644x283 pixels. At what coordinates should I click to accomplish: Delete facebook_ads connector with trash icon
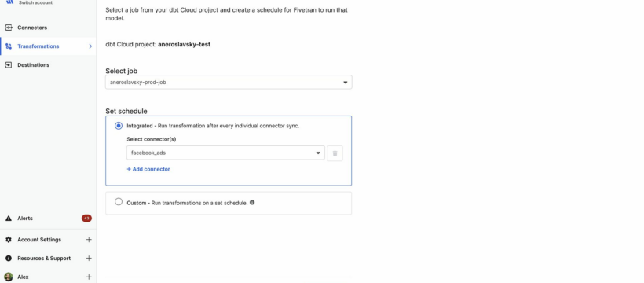click(x=335, y=153)
